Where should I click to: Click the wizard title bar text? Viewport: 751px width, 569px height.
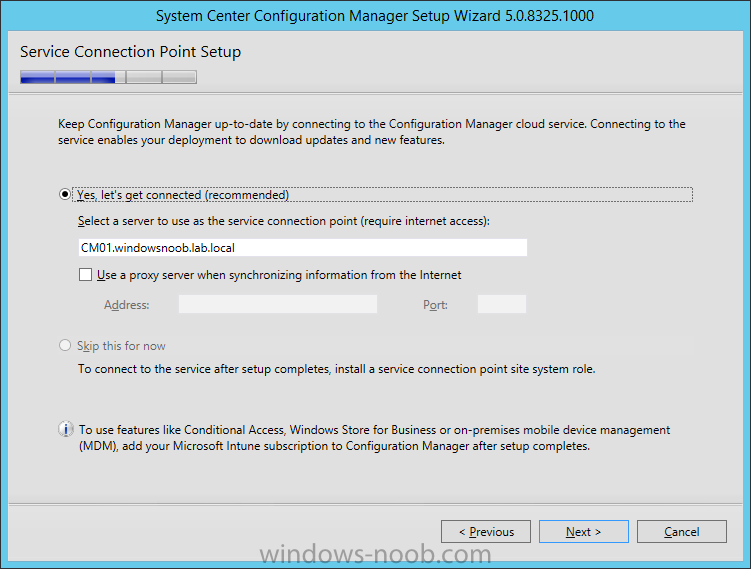point(375,16)
